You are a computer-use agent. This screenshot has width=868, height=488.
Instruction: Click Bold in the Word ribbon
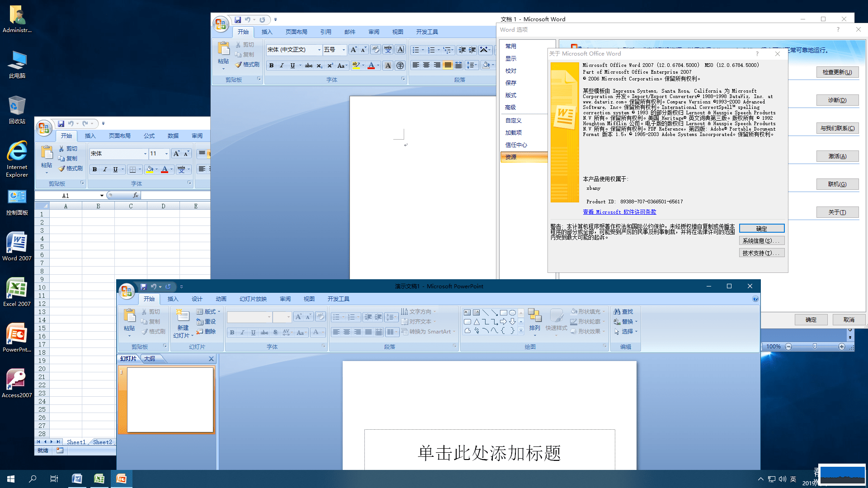tap(271, 66)
